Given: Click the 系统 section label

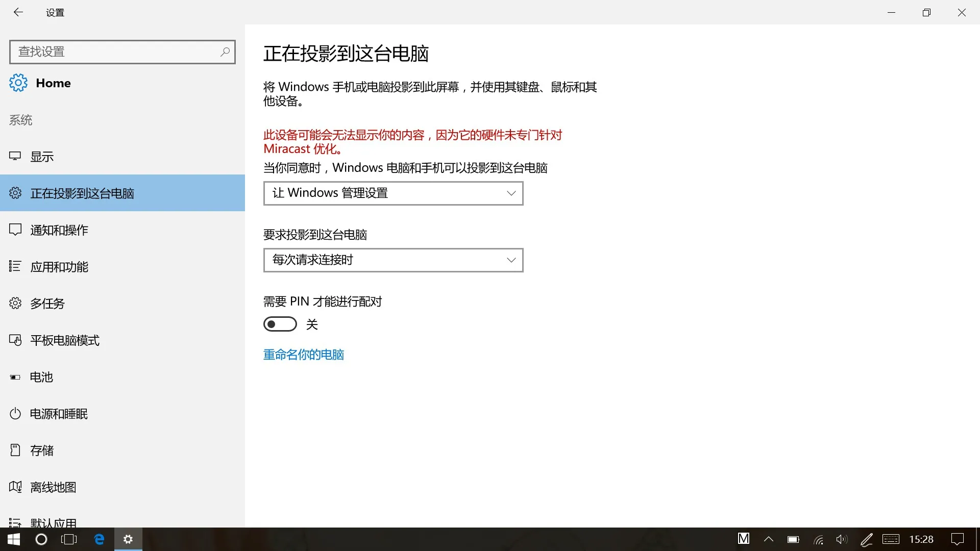Looking at the screenshot, I should [x=21, y=120].
